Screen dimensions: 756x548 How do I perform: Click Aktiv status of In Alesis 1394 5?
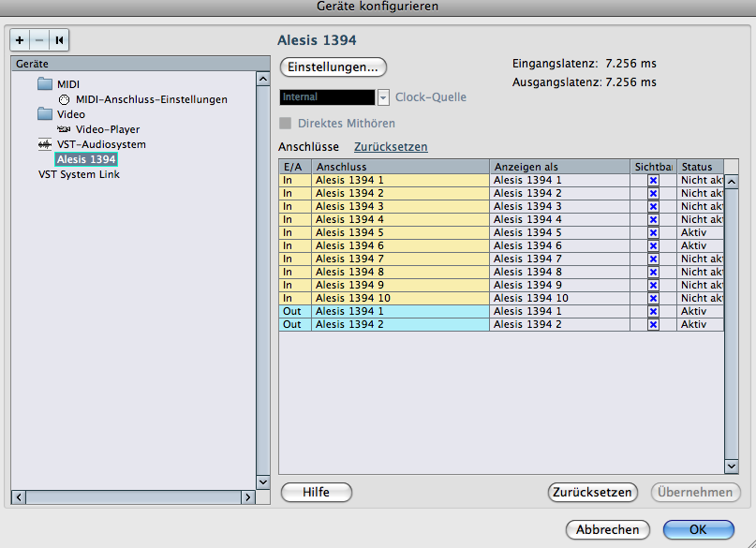700,233
